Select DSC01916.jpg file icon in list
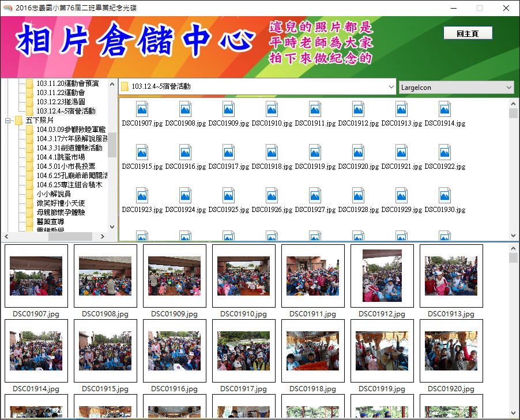The image size is (520, 420). pos(186,153)
